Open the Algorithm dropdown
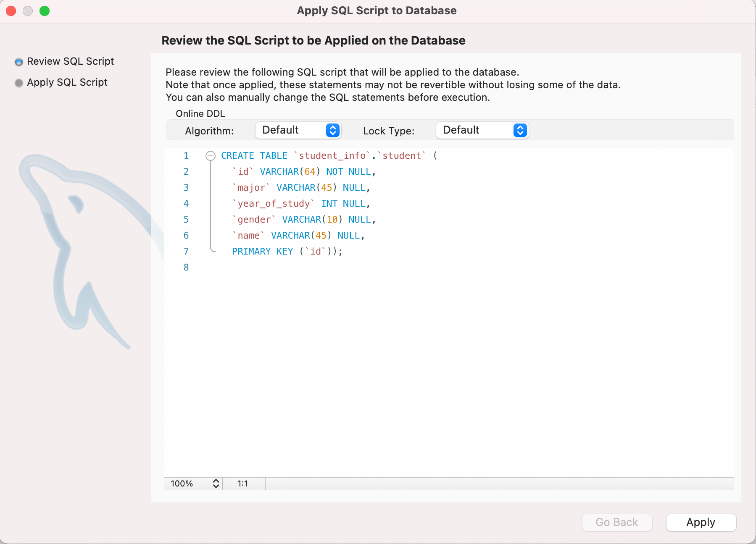756x544 pixels. pos(298,130)
